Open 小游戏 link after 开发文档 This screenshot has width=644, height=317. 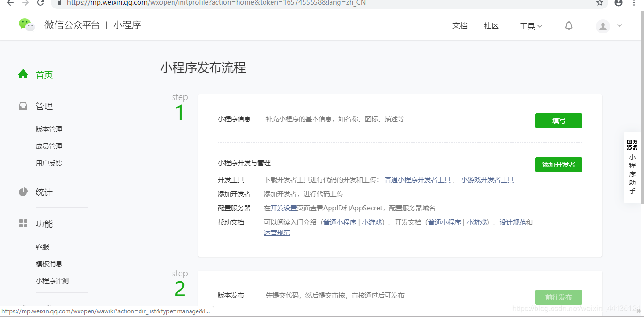pos(477,222)
